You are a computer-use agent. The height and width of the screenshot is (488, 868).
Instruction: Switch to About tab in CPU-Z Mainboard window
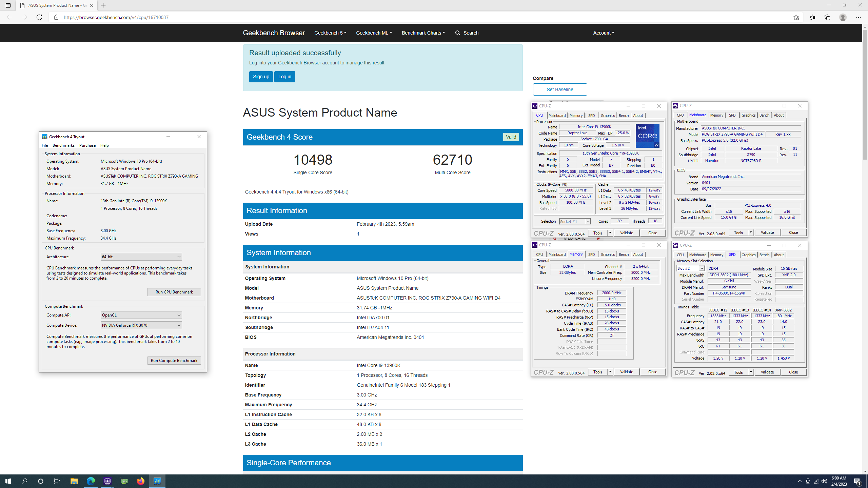click(779, 115)
